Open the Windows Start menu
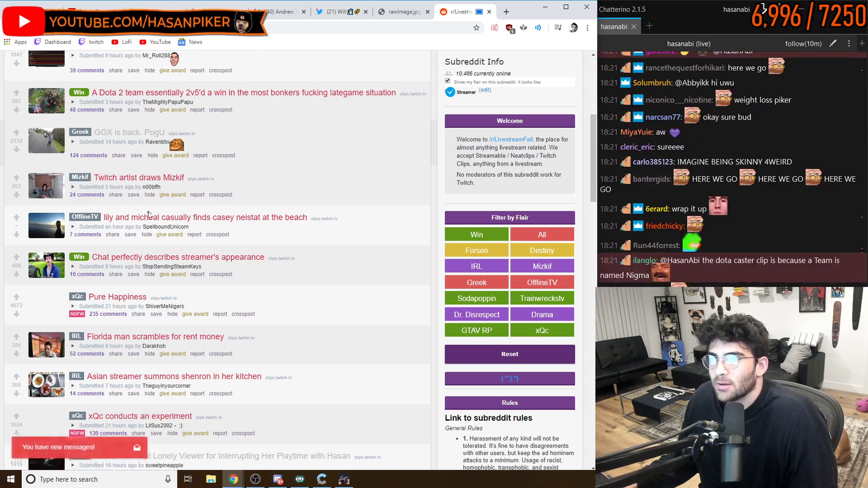Screen dimensions: 868x488 11,479
